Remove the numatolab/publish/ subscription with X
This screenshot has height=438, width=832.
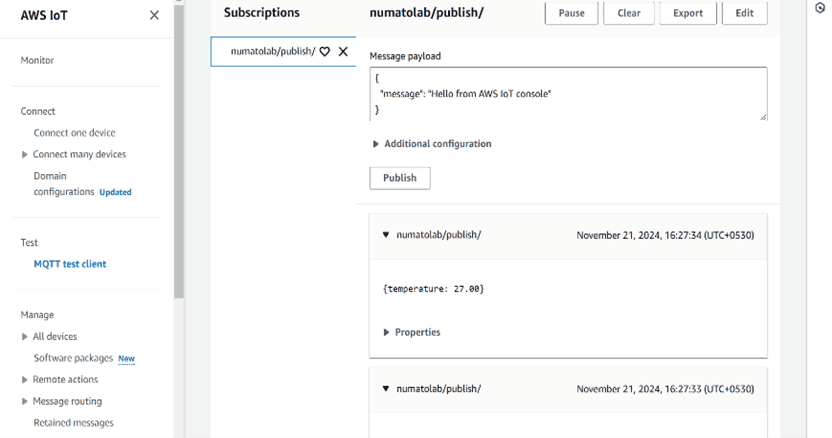click(x=343, y=51)
